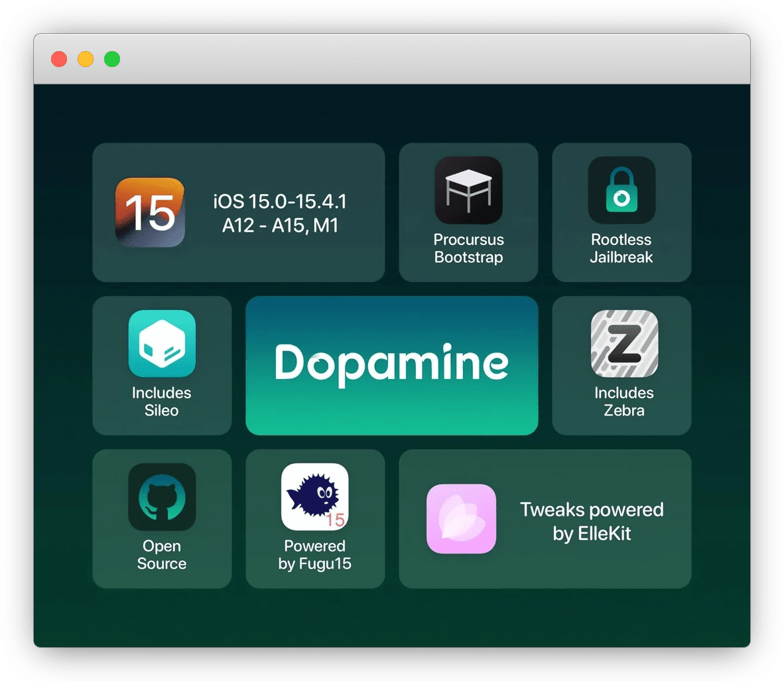Viewport: 784px width, 681px height.
Task: Open the Zebra package manager icon
Action: click(624, 344)
